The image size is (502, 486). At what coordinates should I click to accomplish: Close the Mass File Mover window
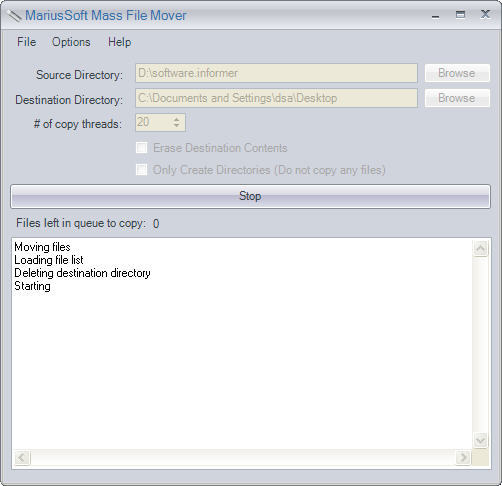point(485,14)
